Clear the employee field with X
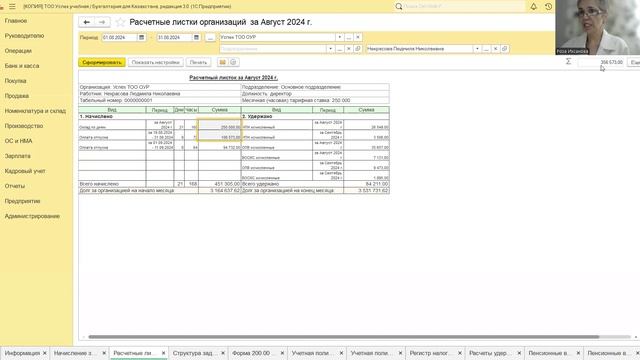The width and height of the screenshot is (640, 360). [x=495, y=49]
